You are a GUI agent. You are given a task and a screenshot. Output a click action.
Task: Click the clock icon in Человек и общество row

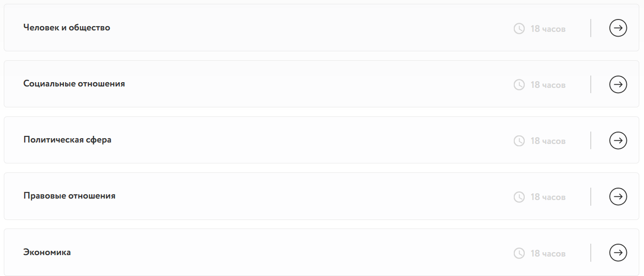pos(519,29)
